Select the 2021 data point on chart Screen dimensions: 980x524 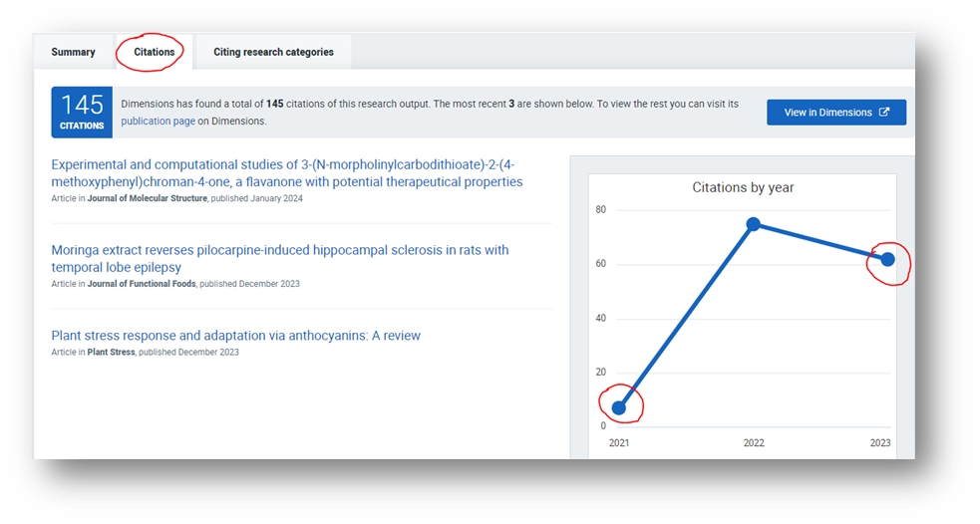[619, 407]
